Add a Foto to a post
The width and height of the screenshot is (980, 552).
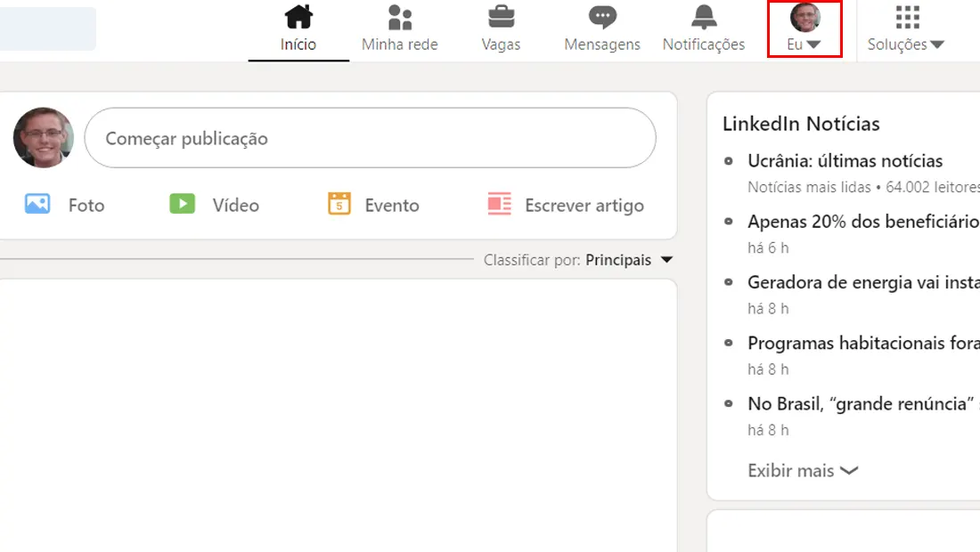[x=86, y=206]
